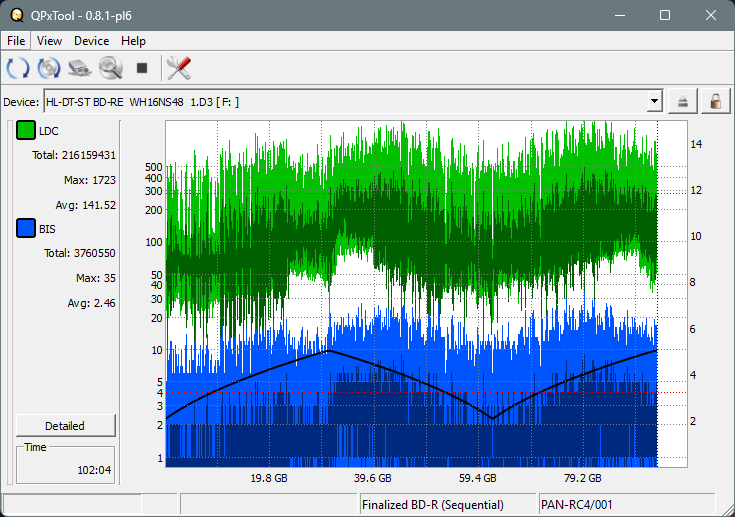Stop the test with the square icon
Image resolution: width=735 pixels, height=517 pixels.
(142, 68)
